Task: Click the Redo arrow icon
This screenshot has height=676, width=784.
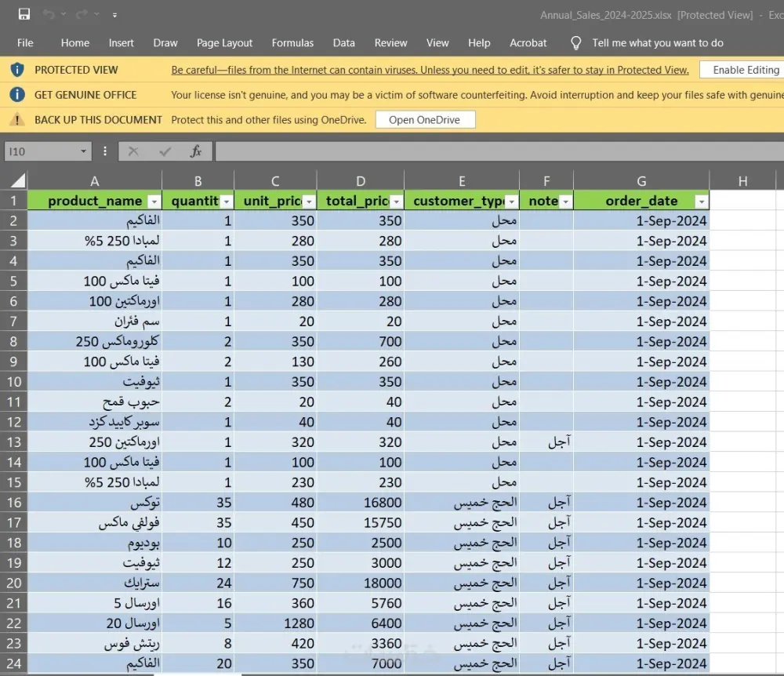Action: (82, 14)
